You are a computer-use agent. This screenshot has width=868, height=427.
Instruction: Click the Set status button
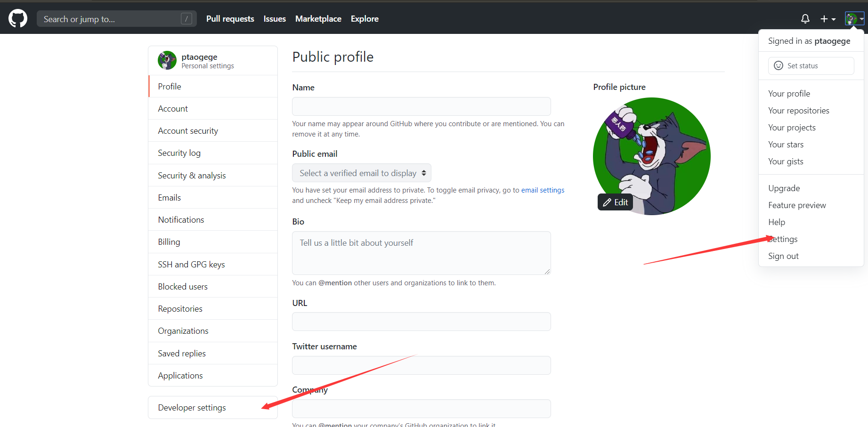click(811, 65)
